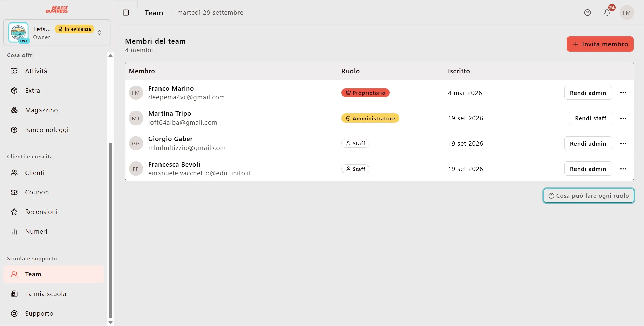The height and width of the screenshot is (326, 644).
Task: Click Francesca Bevoli's Staff badge
Action: [355, 169]
